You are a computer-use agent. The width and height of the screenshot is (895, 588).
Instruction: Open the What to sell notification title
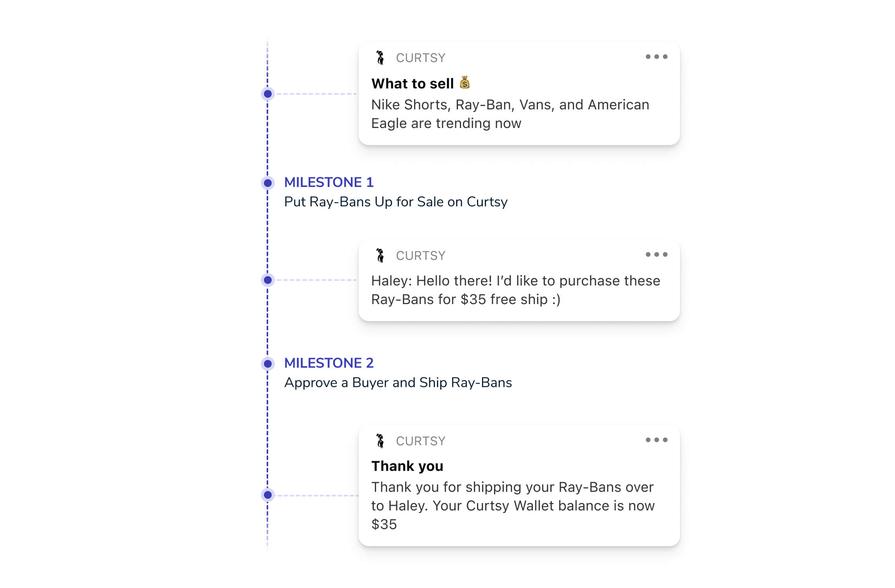[x=412, y=83]
